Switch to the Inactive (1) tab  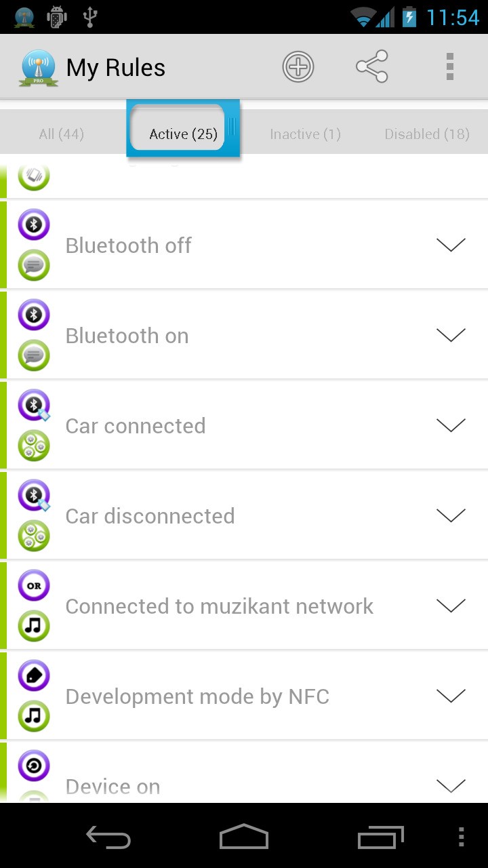tap(305, 134)
